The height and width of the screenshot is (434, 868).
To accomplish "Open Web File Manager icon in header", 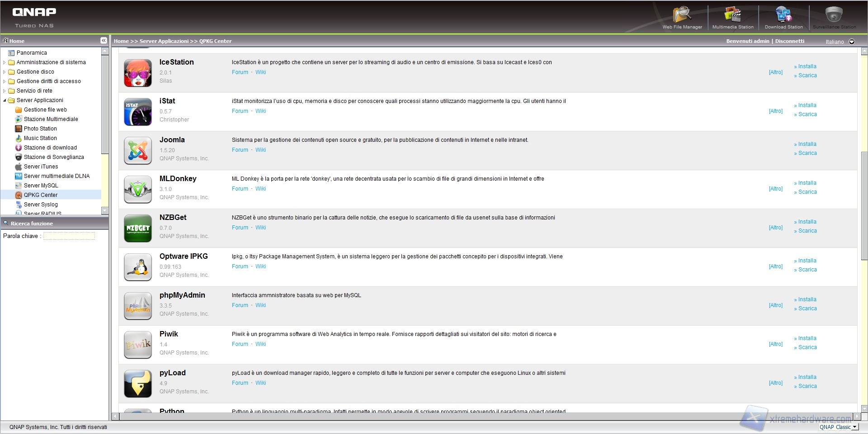I will pyautogui.click(x=682, y=15).
